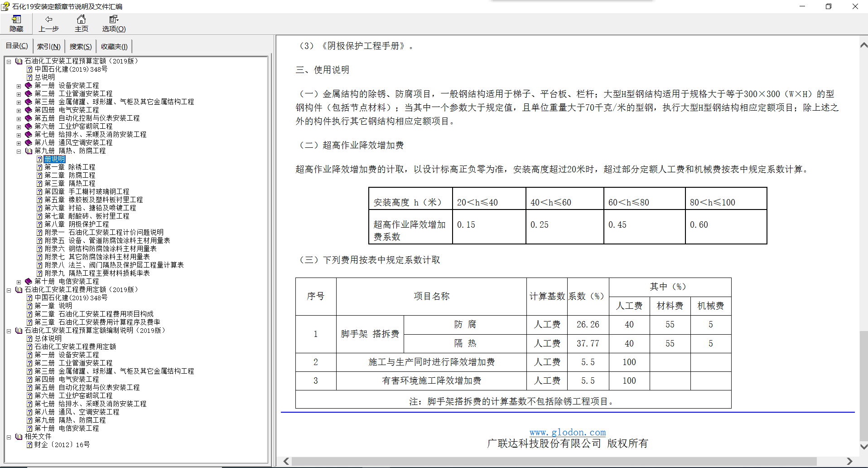Switch to the 目录(C) tab
868x468 pixels.
17,46
